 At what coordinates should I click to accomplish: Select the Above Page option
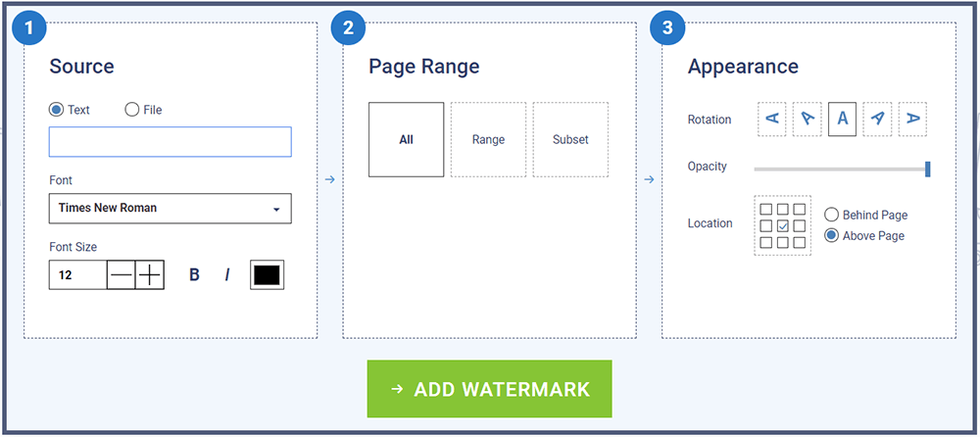point(831,235)
